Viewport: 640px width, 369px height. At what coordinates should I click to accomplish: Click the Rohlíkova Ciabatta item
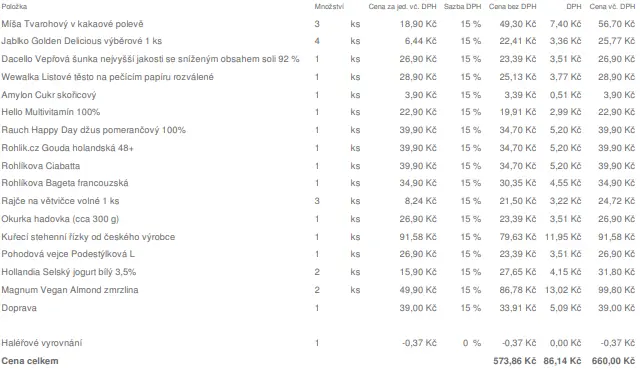coord(40,166)
